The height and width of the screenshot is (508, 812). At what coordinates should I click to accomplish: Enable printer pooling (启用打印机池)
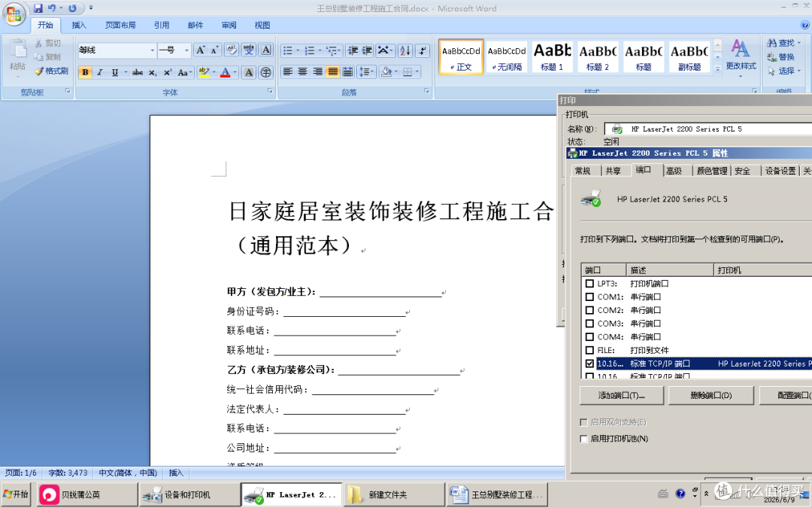(x=583, y=439)
